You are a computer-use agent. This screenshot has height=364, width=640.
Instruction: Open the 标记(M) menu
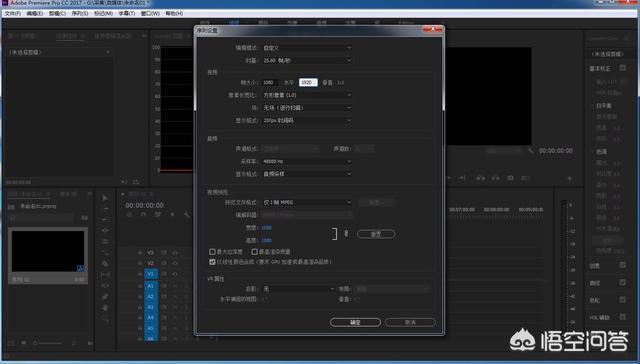103,13
